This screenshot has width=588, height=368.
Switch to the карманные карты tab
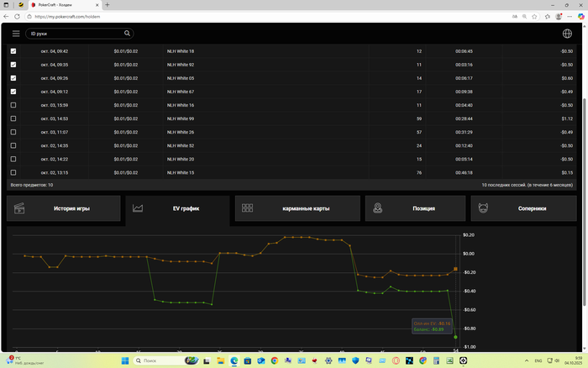(x=297, y=208)
